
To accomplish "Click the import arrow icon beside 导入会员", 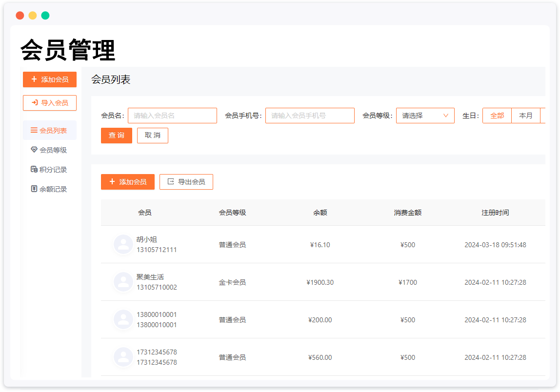I will coord(35,103).
